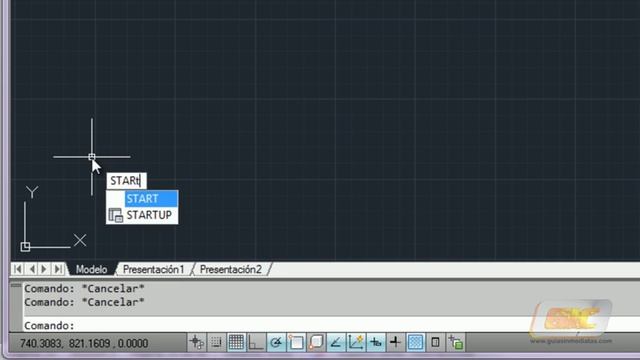640x360 pixels.
Task: Go to last layout tab arrow
Action: click(x=58, y=269)
